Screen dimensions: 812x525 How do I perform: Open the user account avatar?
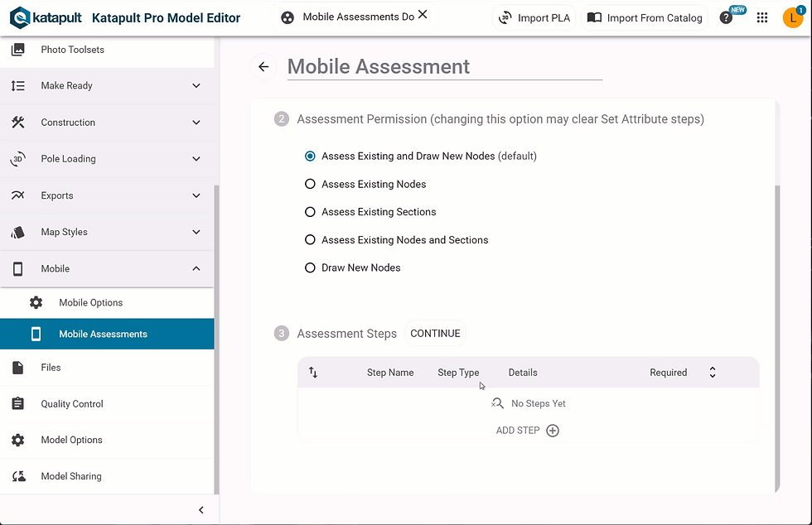pos(792,17)
